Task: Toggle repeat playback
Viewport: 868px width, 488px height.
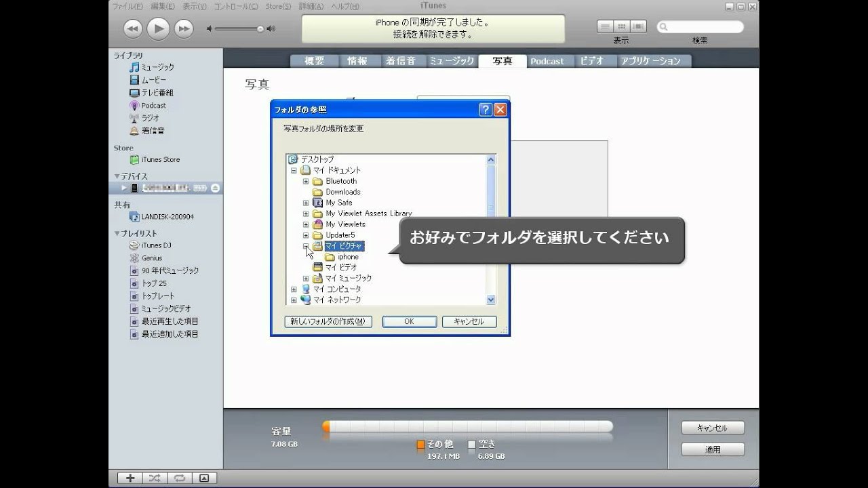Action: coord(179,479)
